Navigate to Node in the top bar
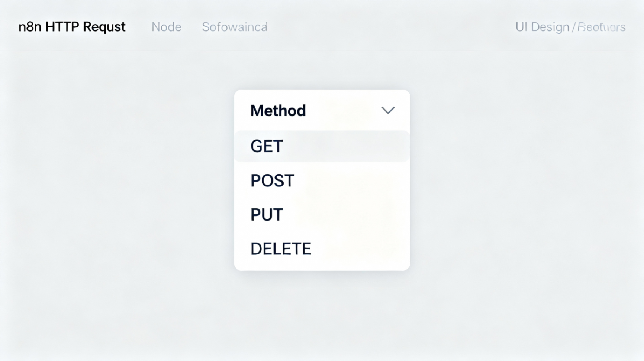Image resolution: width=644 pixels, height=361 pixels. 166,27
